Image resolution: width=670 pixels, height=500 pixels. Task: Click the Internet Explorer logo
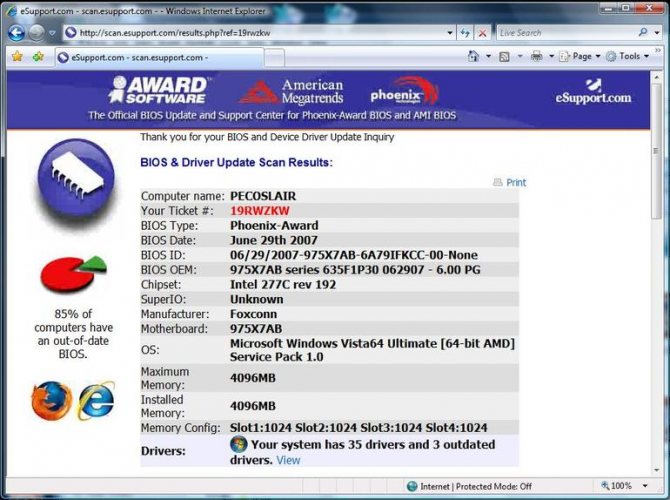point(96,400)
